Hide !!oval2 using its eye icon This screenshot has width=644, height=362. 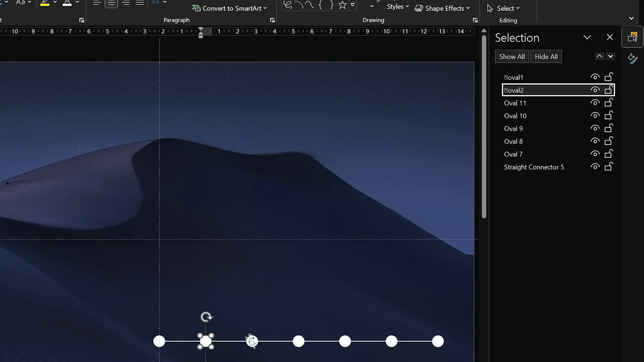click(595, 90)
